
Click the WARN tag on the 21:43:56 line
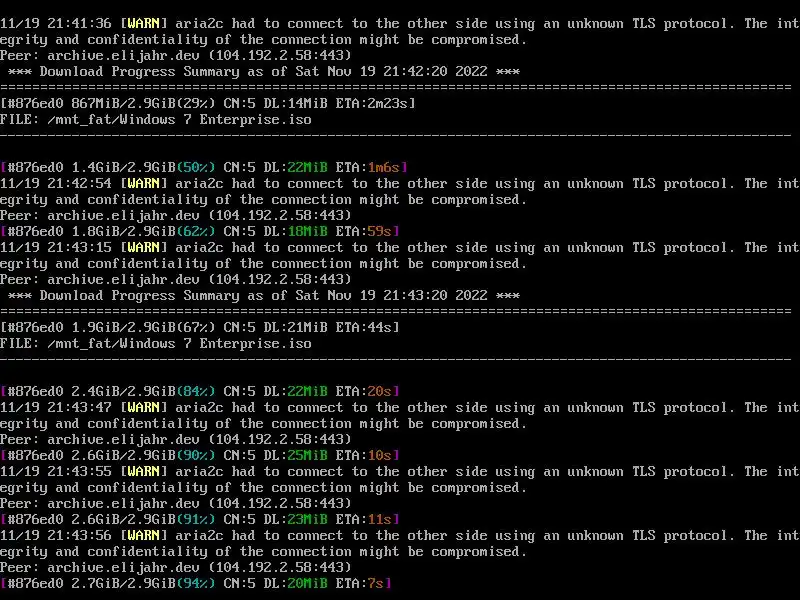[144, 535]
